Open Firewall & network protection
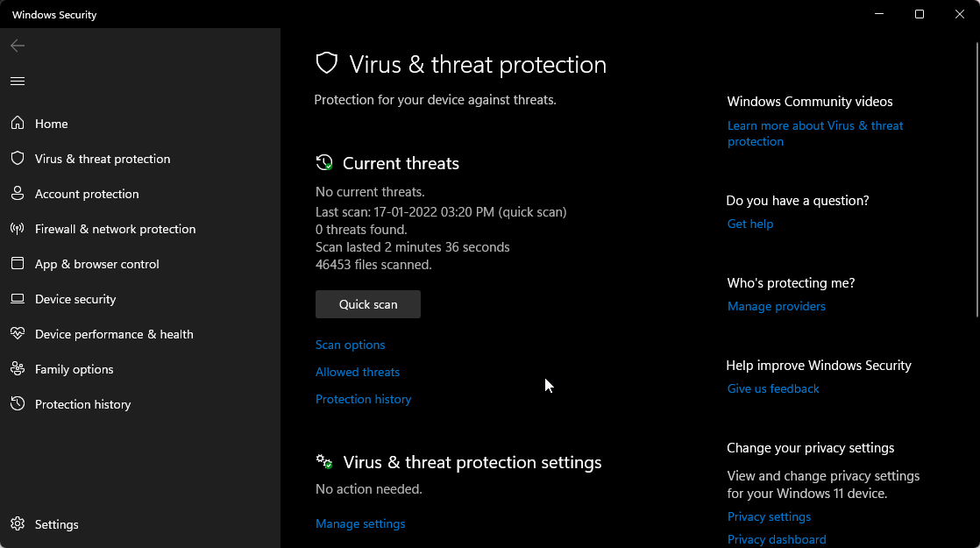The image size is (980, 548). [x=115, y=228]
